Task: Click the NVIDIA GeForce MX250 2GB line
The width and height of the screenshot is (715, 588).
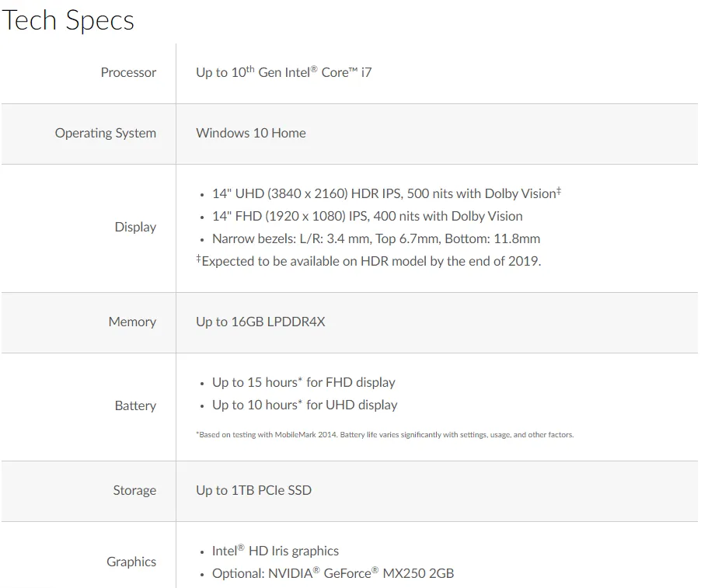Action: 333,573
